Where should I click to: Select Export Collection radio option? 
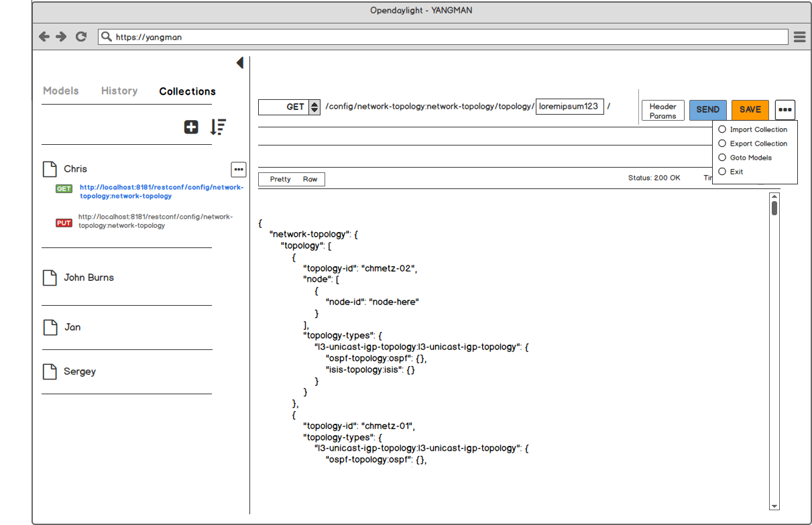pos(722,143)
